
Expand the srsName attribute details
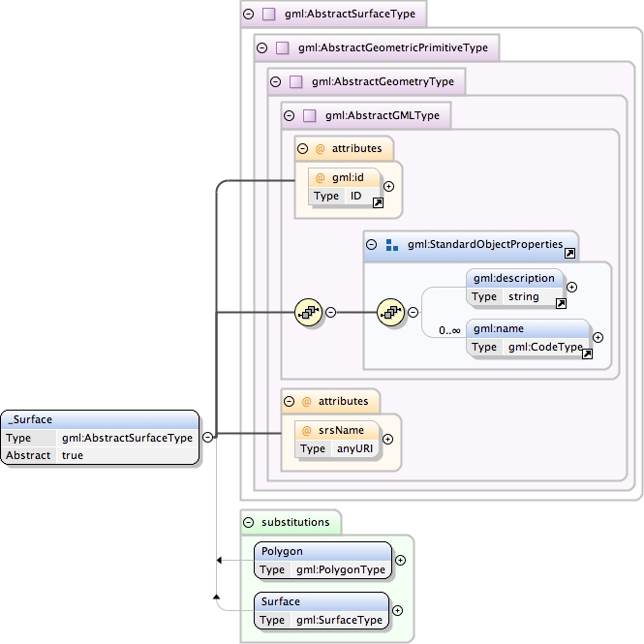tap(387, 439)
